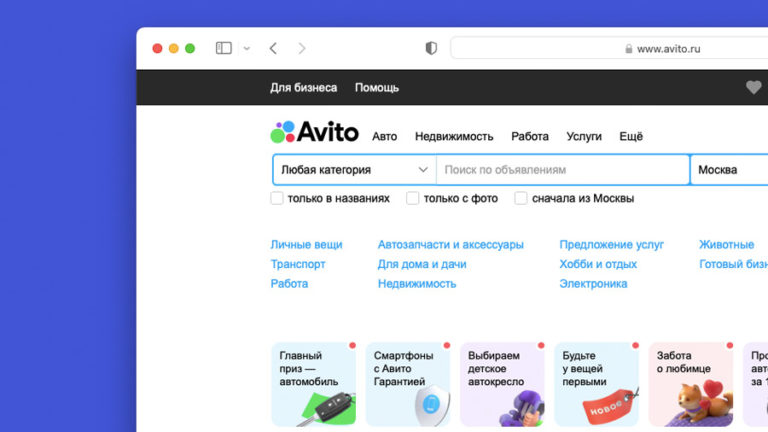
Task: Check the "только с фото" option
Action: coord(412,198)
